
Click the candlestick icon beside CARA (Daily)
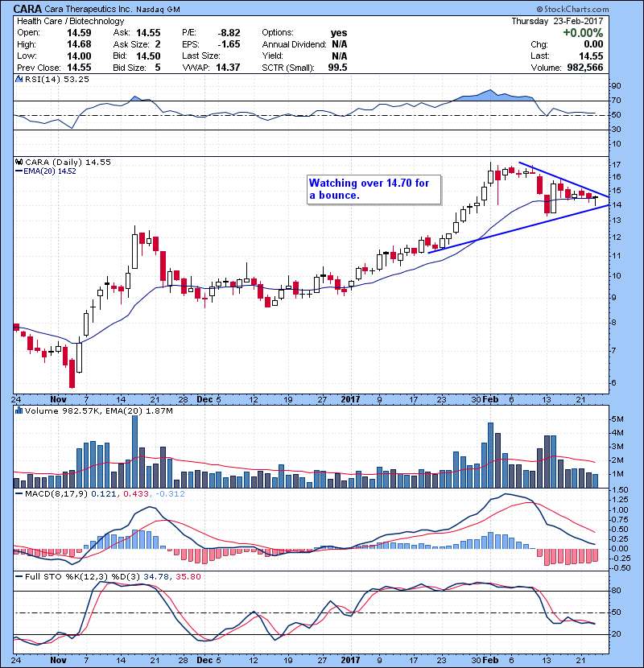pos(19,162)
